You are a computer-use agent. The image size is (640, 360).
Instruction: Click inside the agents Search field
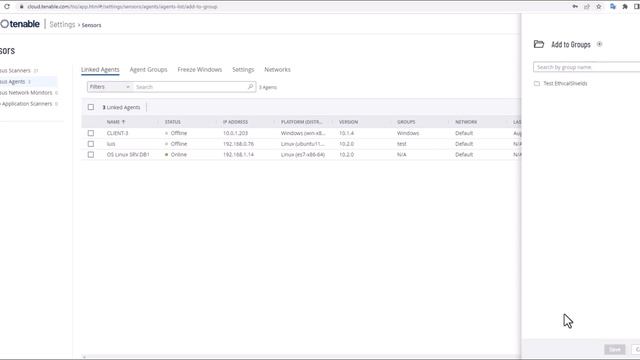point(191,87)
